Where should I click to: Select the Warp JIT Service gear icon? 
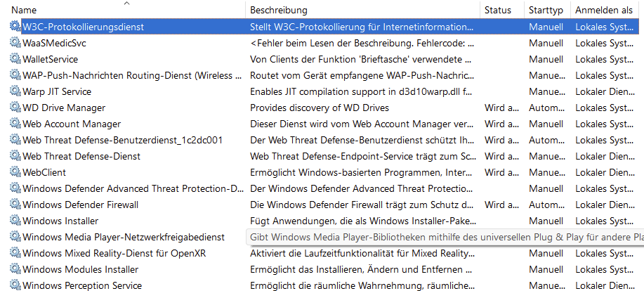(15, 91)
